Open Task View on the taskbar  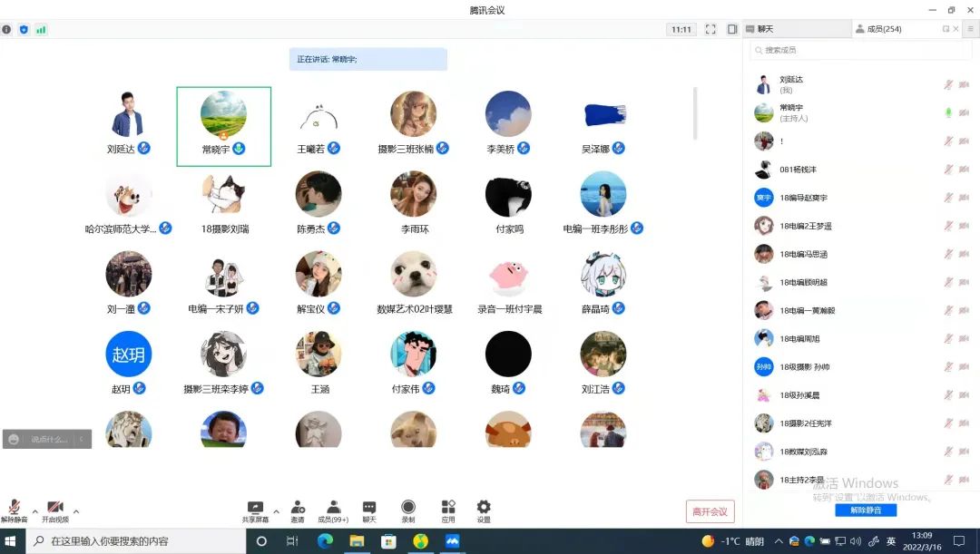pyautogui.click(x=292, y=541)
